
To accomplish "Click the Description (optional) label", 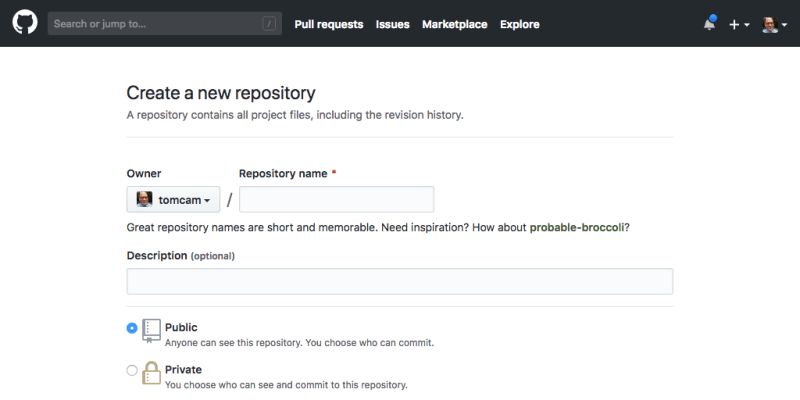I will (181, 256).
